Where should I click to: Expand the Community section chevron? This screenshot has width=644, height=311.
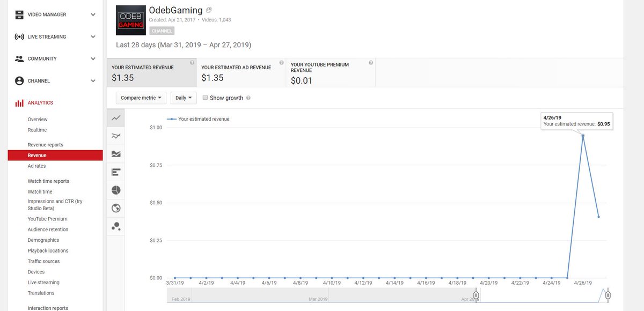pyautogui.click(x=93, y=59)
